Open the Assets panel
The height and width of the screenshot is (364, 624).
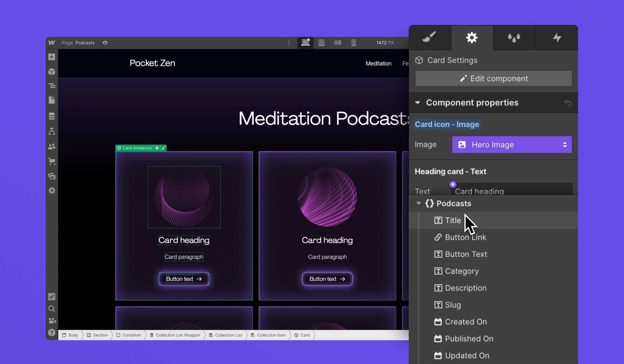(51, 176)
